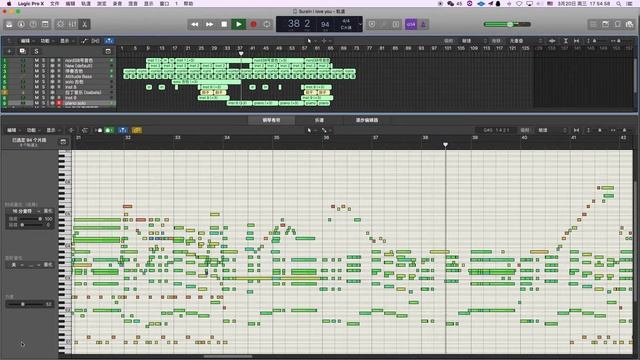640x360 pixels.
Task: Toggle yellow Link button in Piano Roll
Action: tap(137, 130)
